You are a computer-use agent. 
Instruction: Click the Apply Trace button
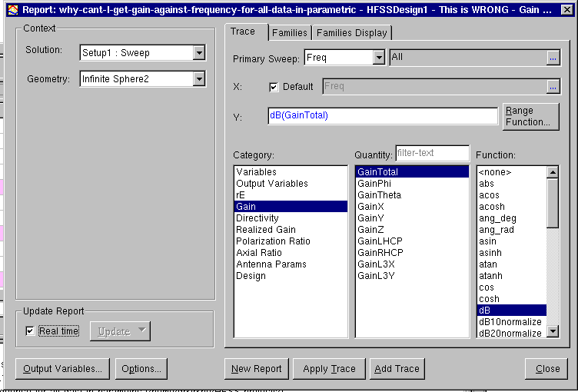[329, 369]
